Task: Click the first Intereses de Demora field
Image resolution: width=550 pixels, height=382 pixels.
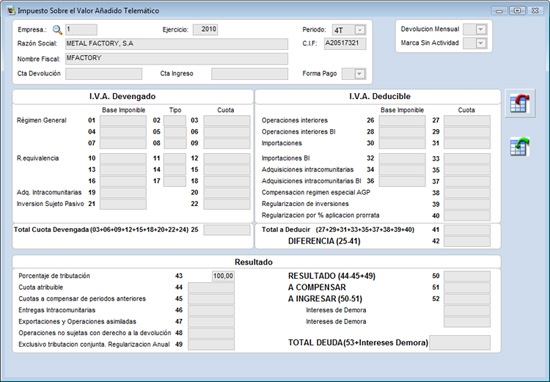Action: [467, 310]
